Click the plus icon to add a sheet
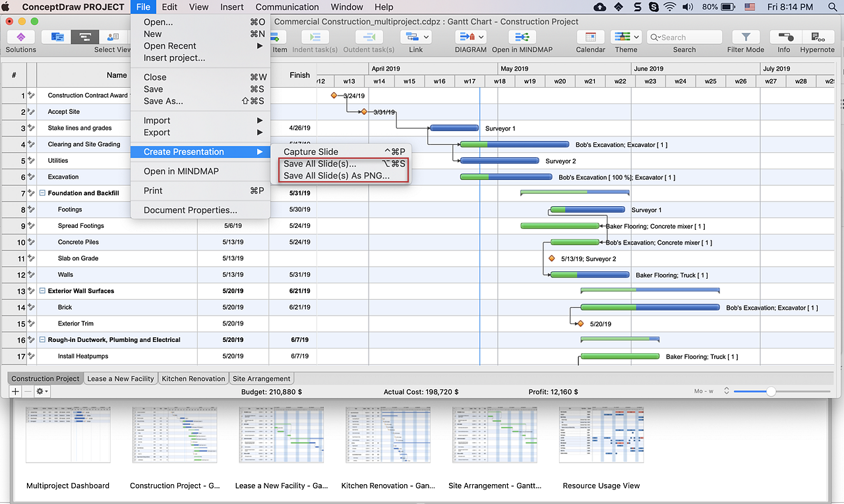 tap(15, 391)
